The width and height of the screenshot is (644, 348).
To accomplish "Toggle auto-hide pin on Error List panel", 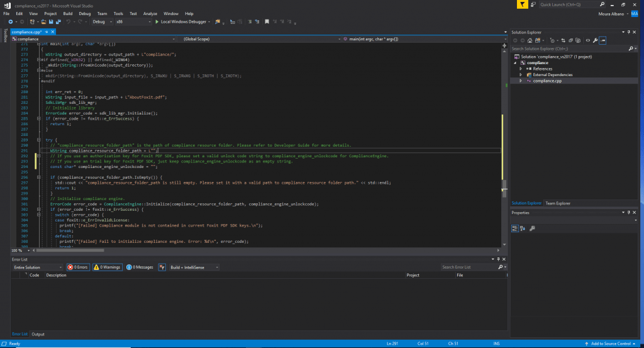I will [498, 259].
